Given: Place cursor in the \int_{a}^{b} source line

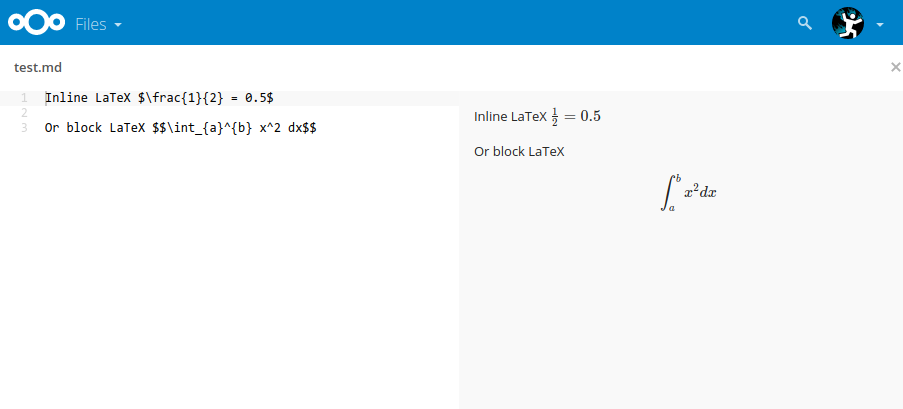Looking at the screenshot, I should coord(181,128).
